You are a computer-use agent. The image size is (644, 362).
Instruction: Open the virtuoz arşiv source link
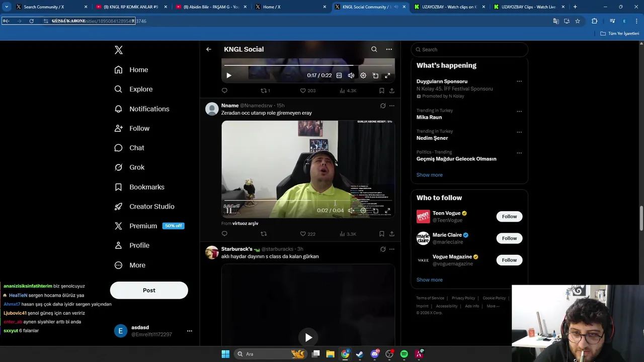pos(245,223)
